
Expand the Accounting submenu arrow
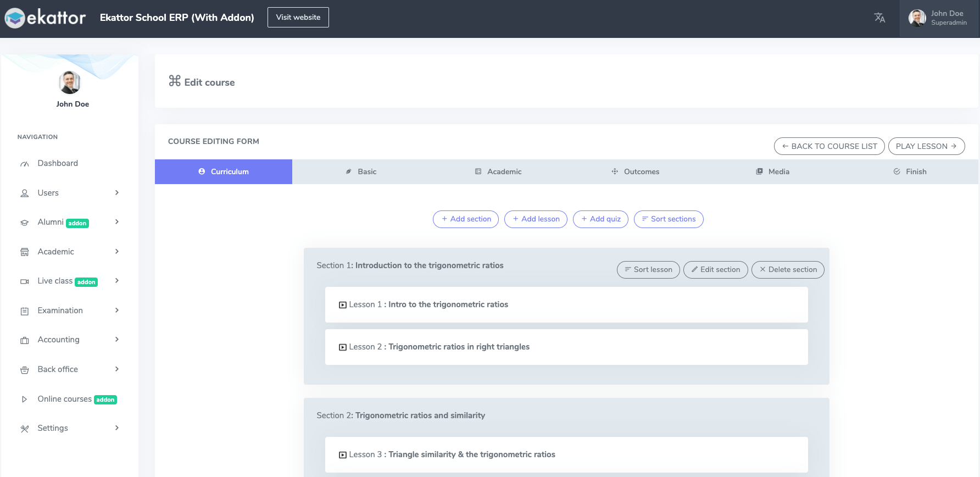(117, 339)
